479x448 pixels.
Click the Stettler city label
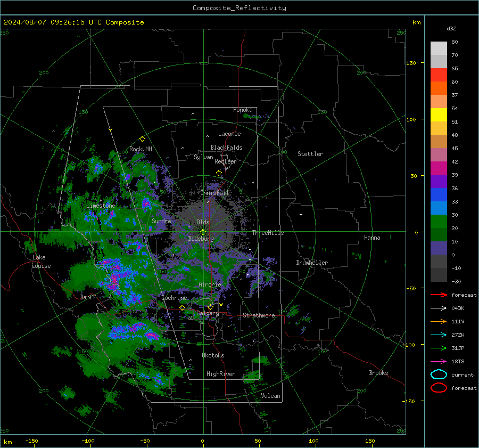tap(310, 154)
